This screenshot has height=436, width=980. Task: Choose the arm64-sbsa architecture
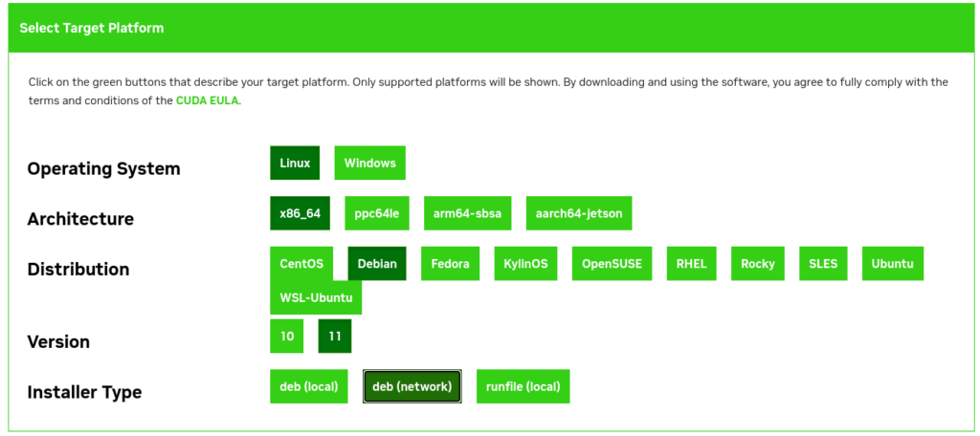(x=467, y=213)
